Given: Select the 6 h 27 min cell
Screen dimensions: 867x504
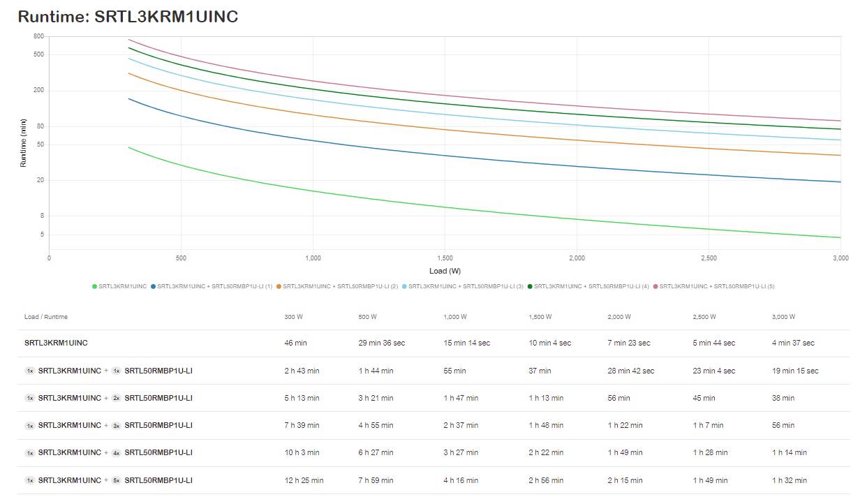Looking at the screenshot, I should click(x=376, y=452).
